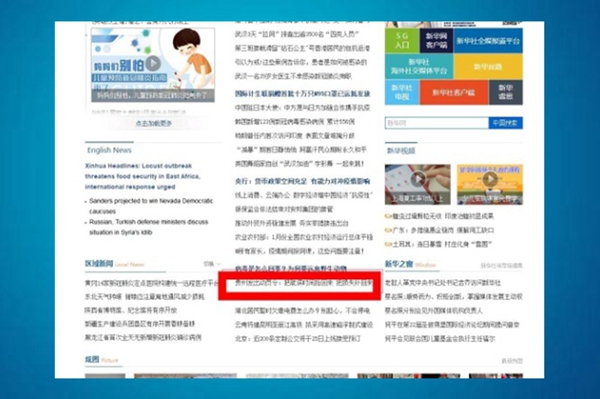This screenshot has width=600, height=399.
Task: Play the 妈妈们别怕 cartoon video
Action: click(153, 64)
